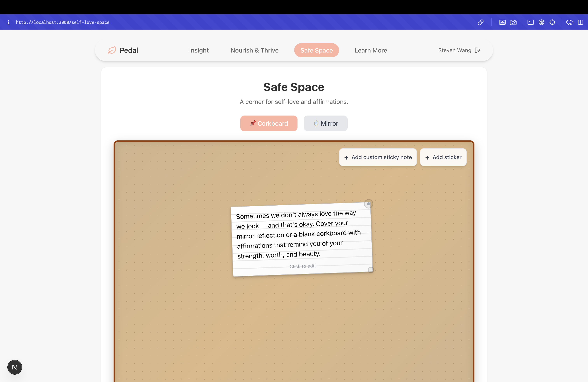Switch to the Mirror view
Screen dimensions: 588x382
325,123
